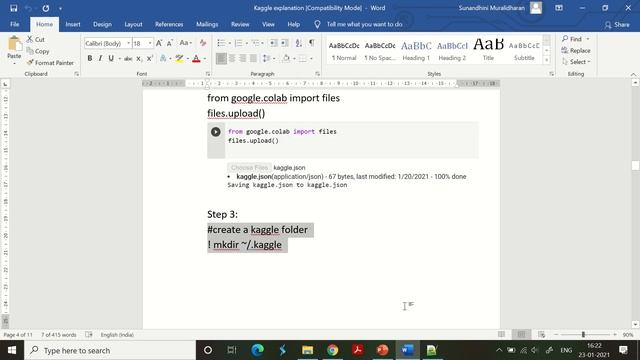
Task: Align text left
Action: pyautogui.click(x=221, y=58)
